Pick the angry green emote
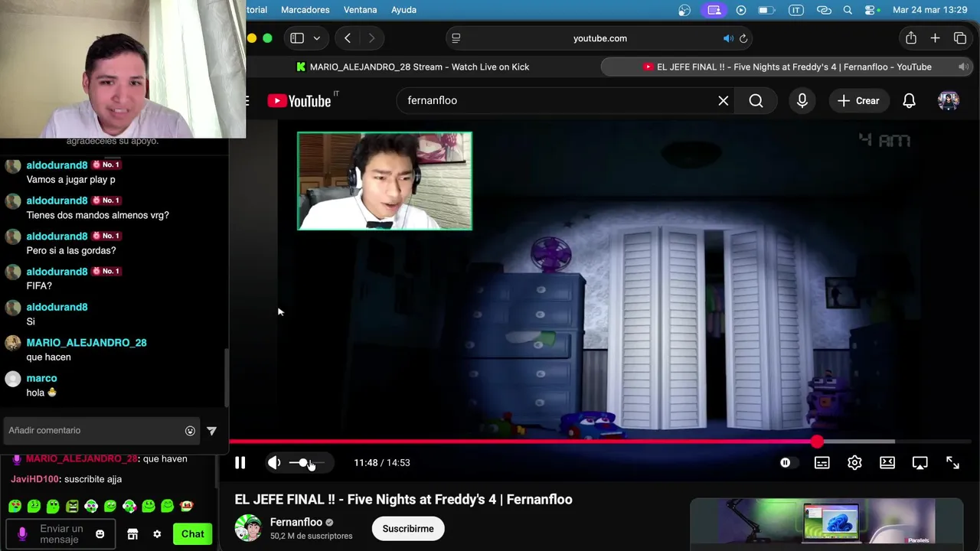 [x=72, y=506]
